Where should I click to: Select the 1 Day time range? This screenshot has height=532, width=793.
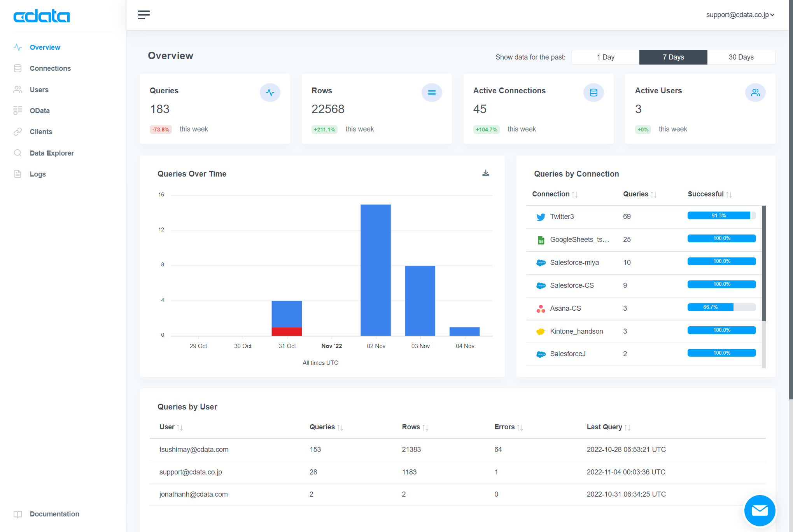605,57
